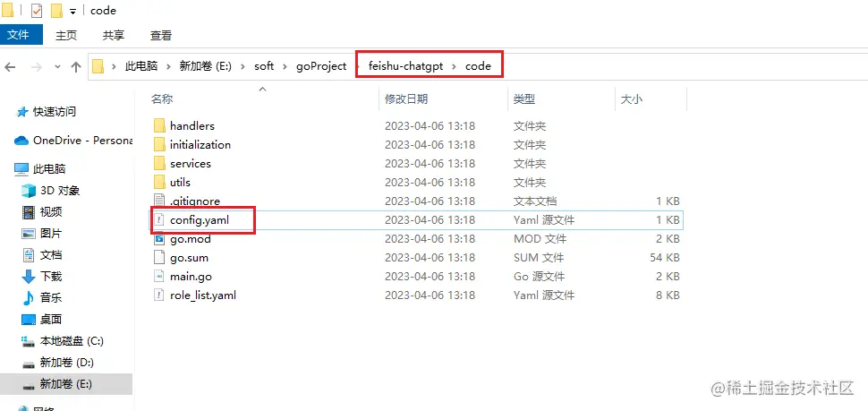Select the go.sum file icon
Viewport: 868px width, 411px height.
pyautogui.click(x=159, y=258)
